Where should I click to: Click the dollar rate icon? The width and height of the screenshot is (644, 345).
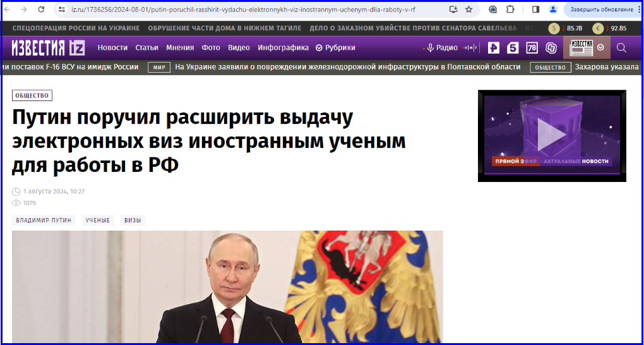point(554,28)
